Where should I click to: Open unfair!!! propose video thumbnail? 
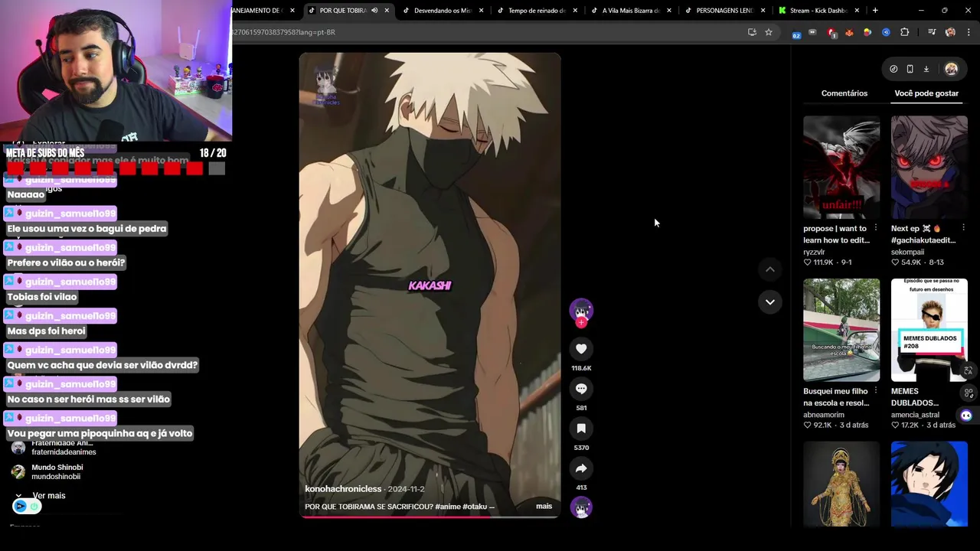[841, 168]
